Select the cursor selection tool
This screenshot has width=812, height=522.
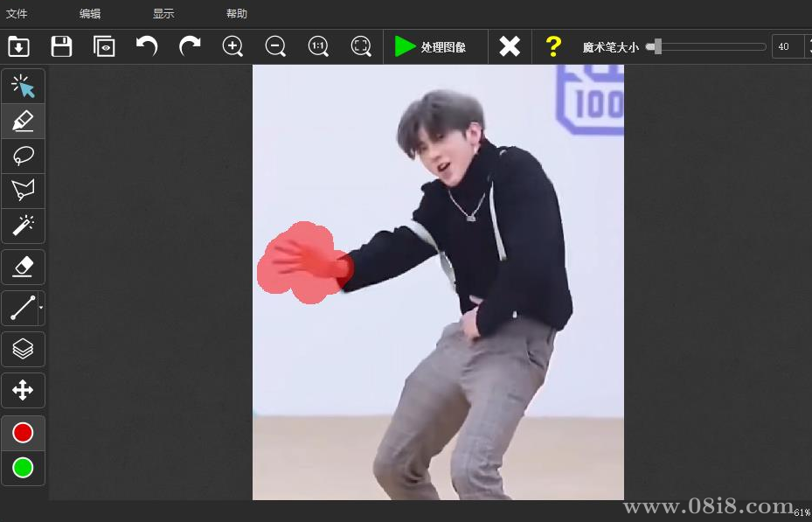pos(23,85)
